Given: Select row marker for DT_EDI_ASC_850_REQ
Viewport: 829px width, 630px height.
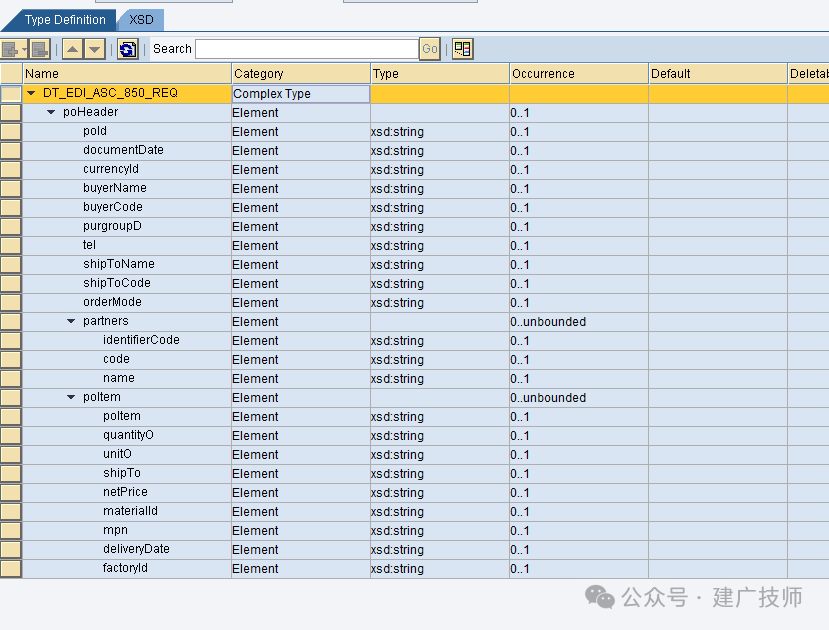Looking at the screenshot, I should pos(11,94).
